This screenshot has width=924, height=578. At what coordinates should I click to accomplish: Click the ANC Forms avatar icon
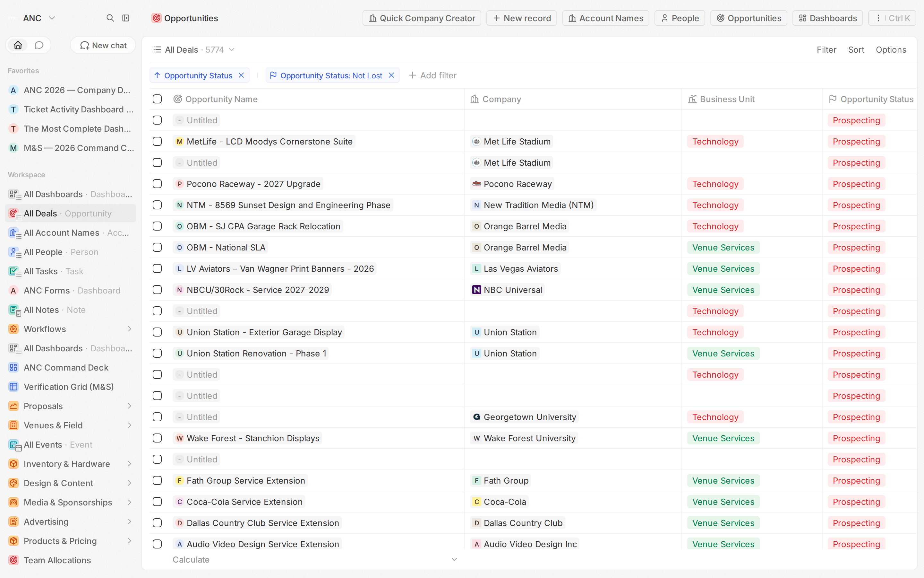tap(13, 291)
